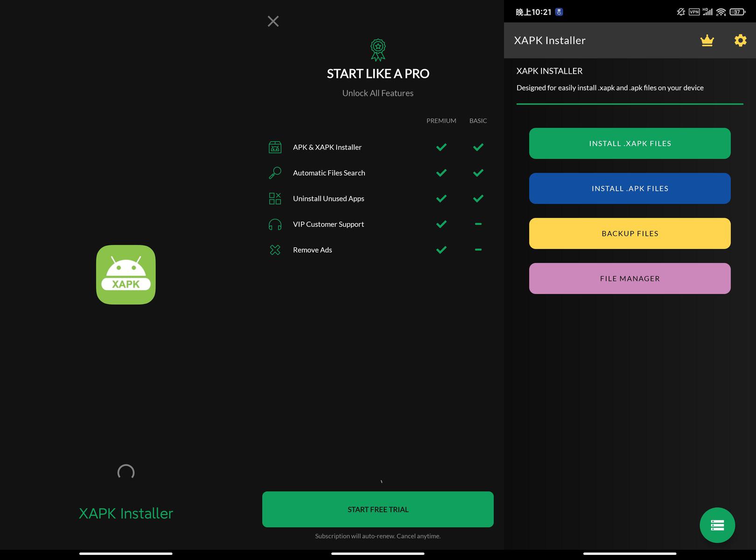Click the 'Automatic Files Search' feature label
Image resolution: width=756 pixels, height=560 pixels.
(x=329, y=173)
